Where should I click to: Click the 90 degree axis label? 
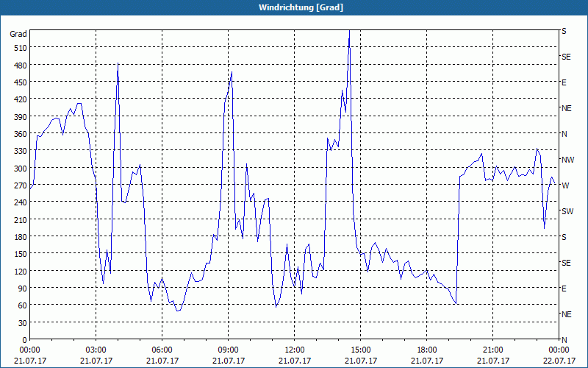(23, 289)
